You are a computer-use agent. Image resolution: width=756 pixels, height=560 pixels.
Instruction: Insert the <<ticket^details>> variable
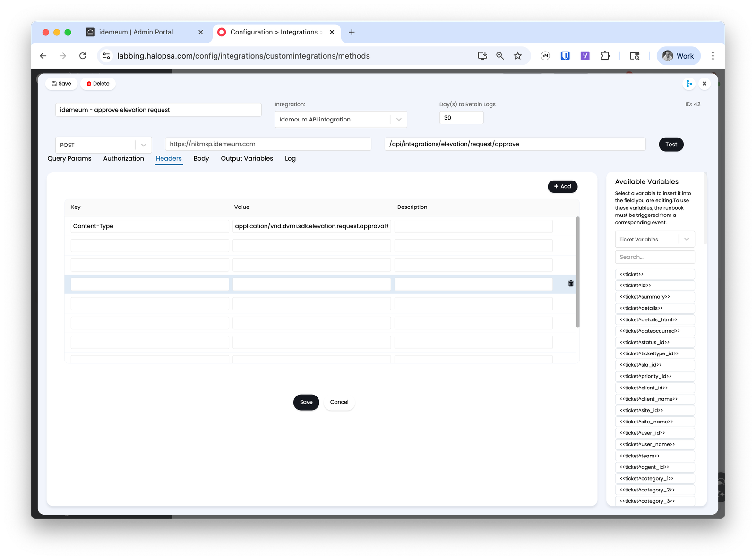[x=655, y=308]
